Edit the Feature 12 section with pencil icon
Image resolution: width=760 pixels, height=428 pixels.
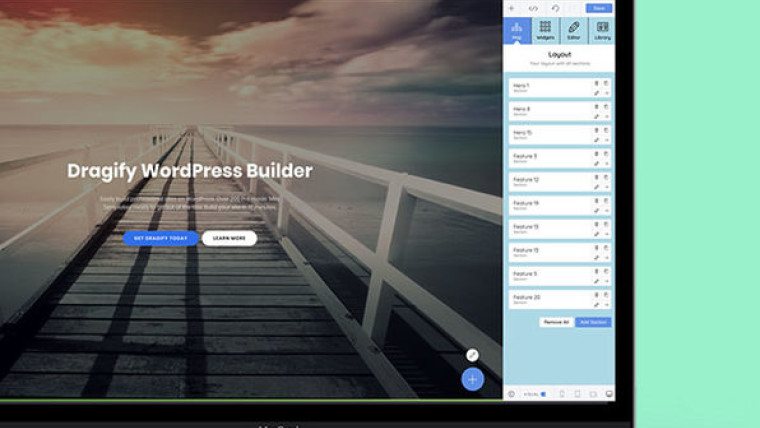597,187
